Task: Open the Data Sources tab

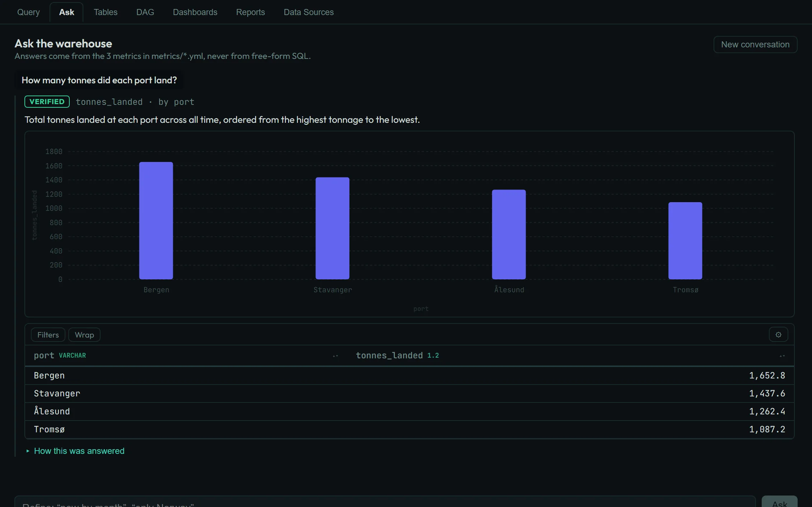Action: click(x=309, y=12)
